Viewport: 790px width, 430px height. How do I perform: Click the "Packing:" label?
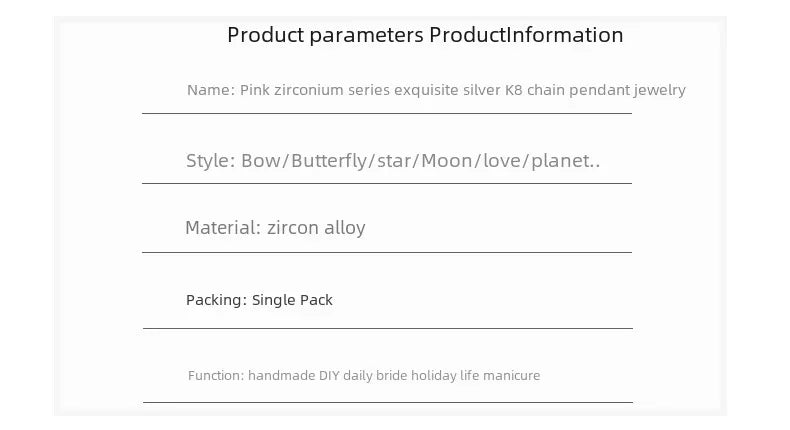pos(216,300)
